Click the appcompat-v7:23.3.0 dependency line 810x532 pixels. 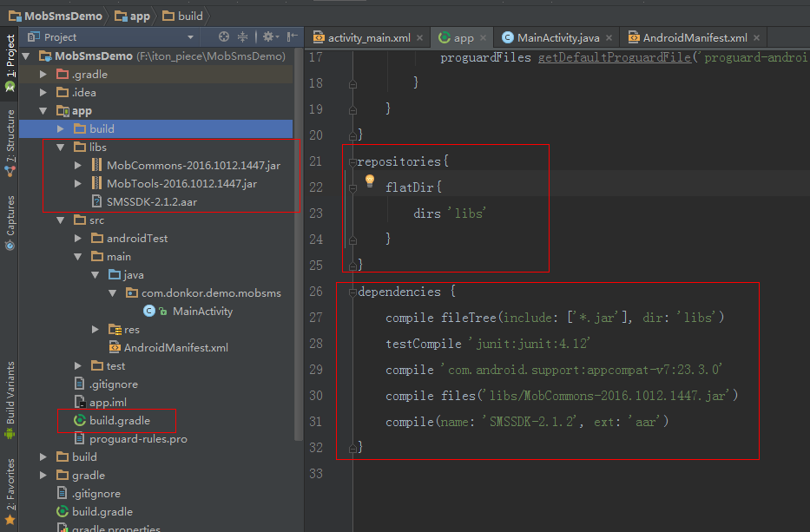(x=554, y=370)
